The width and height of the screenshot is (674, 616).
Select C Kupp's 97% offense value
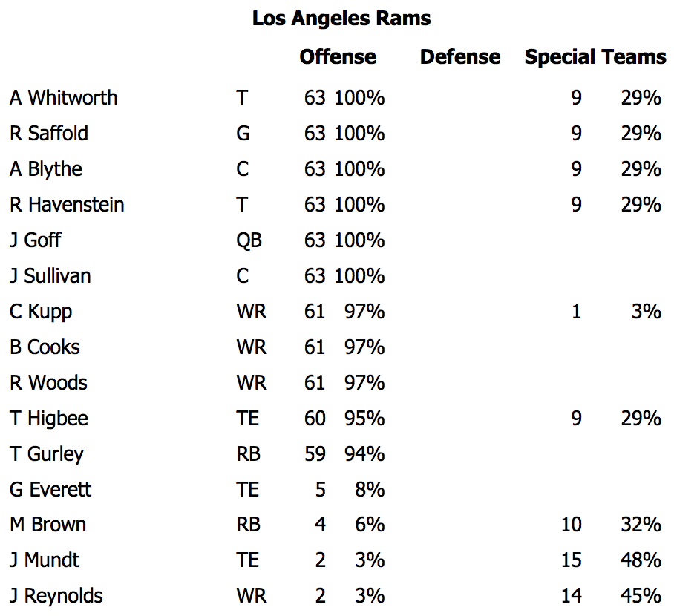click(364, 312)
